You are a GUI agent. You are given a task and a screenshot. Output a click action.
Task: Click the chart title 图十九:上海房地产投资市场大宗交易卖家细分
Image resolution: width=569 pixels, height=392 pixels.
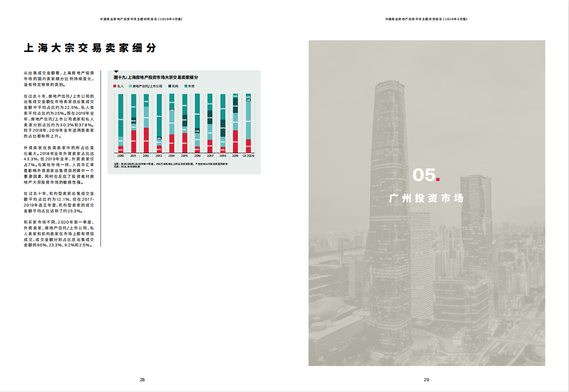tap(155, 78)
